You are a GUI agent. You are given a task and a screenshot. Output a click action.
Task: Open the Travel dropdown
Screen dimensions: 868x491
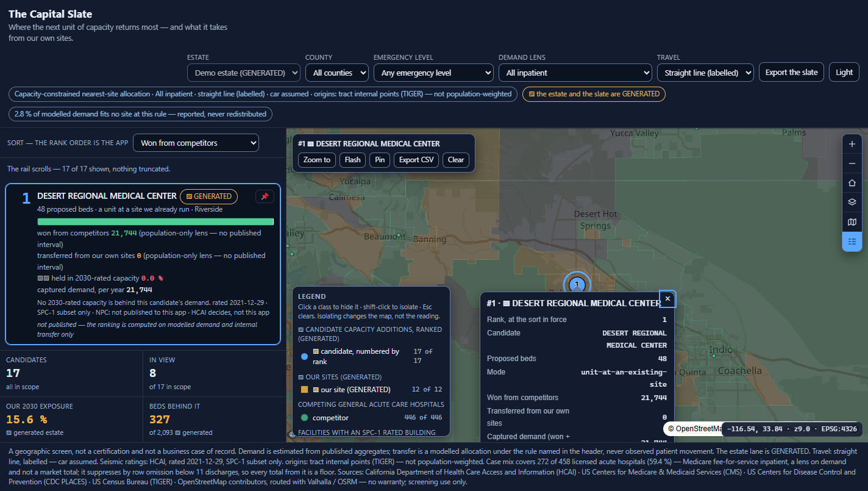click(705, 73)
